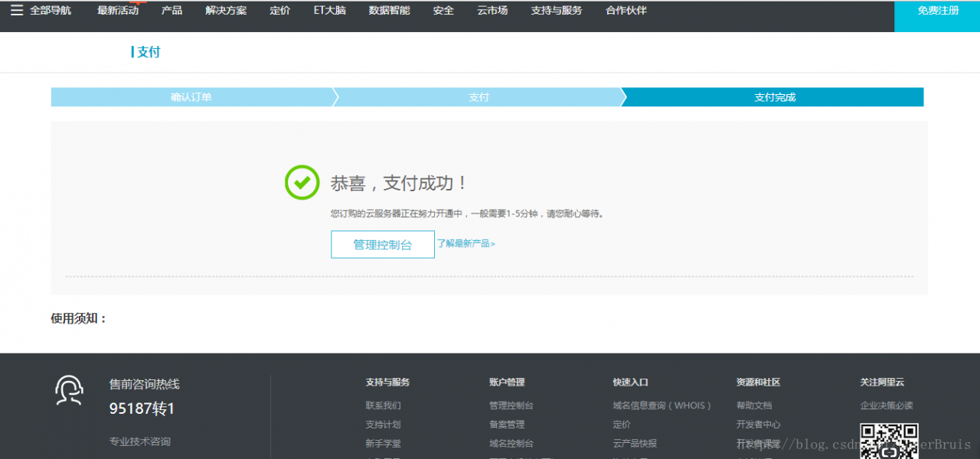This screenshot has width=980, height=459.
Task: Click the cloud server provisioning notice text
Action: (468, 214)
